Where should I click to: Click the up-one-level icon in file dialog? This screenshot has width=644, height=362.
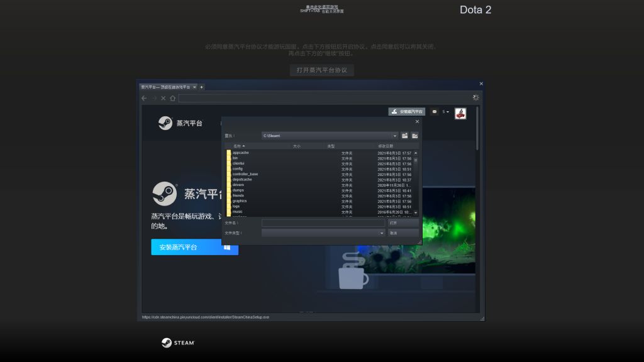tap(405, 135)
